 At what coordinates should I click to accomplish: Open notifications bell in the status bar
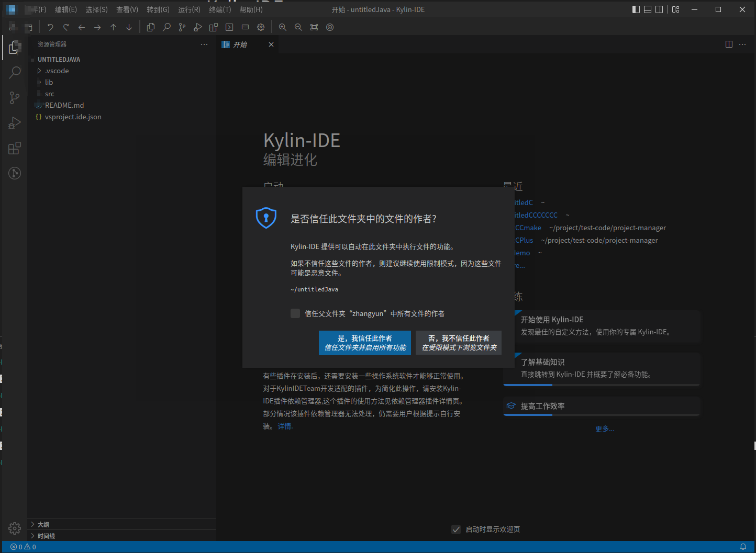pyautogui.click(x=743, y=547)
